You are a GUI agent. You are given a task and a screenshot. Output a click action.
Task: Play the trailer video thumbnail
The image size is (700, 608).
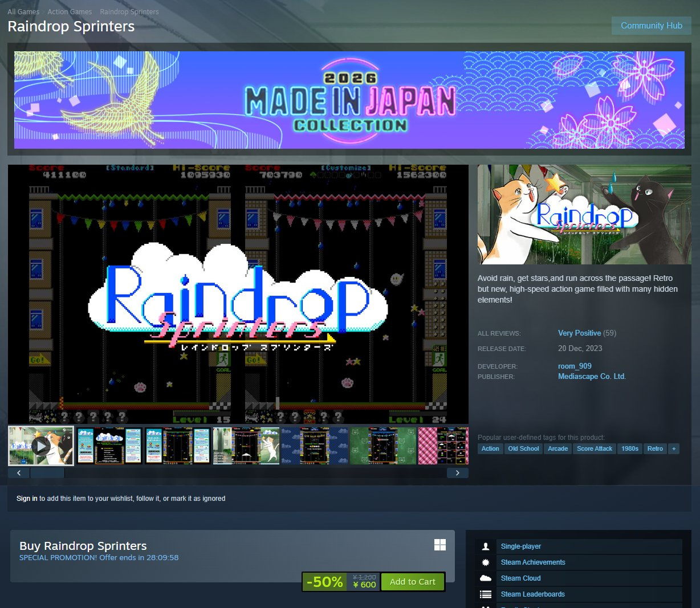(41, 446)
